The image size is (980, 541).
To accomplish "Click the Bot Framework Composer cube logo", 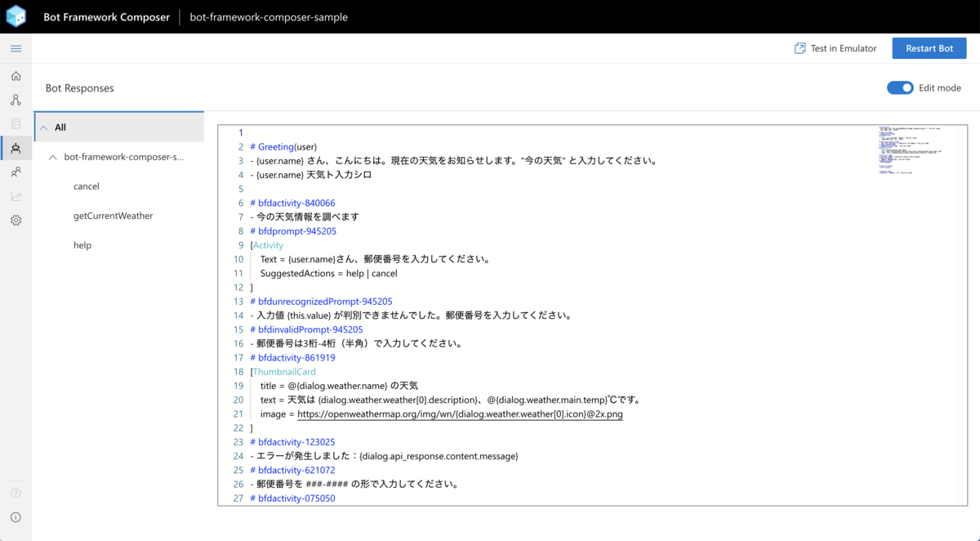I will 16,16.
